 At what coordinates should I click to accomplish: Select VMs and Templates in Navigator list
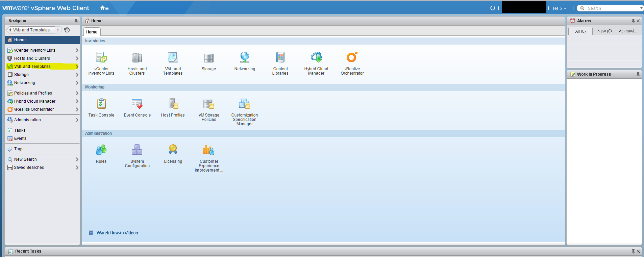(x=42, y=67)
